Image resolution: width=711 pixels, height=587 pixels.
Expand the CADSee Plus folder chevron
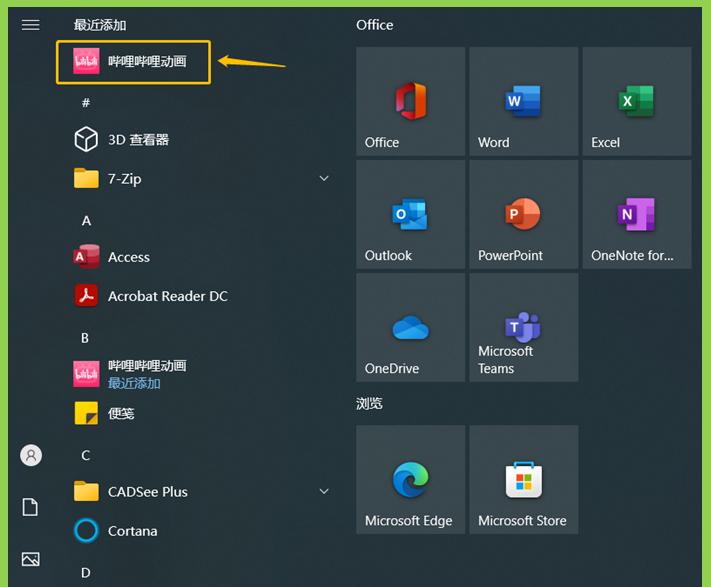pyautogui.click(x=324, y=491)
